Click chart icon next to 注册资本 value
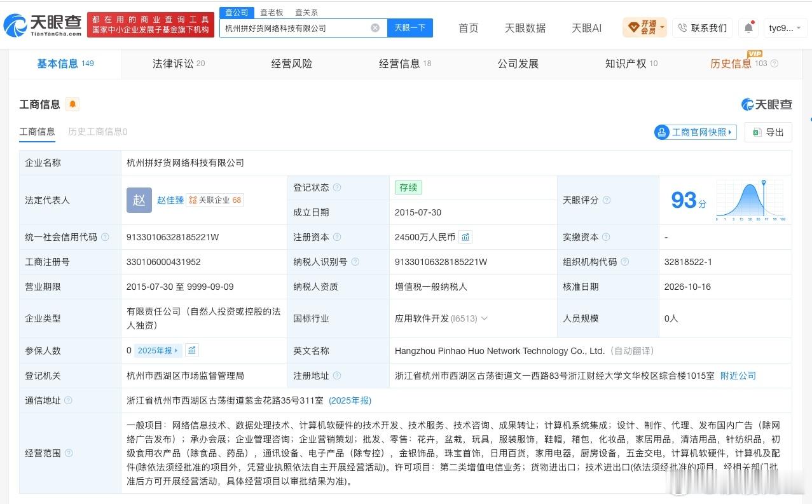The width and height of the screenshot is (812, 504). click(x=465, y=237)
